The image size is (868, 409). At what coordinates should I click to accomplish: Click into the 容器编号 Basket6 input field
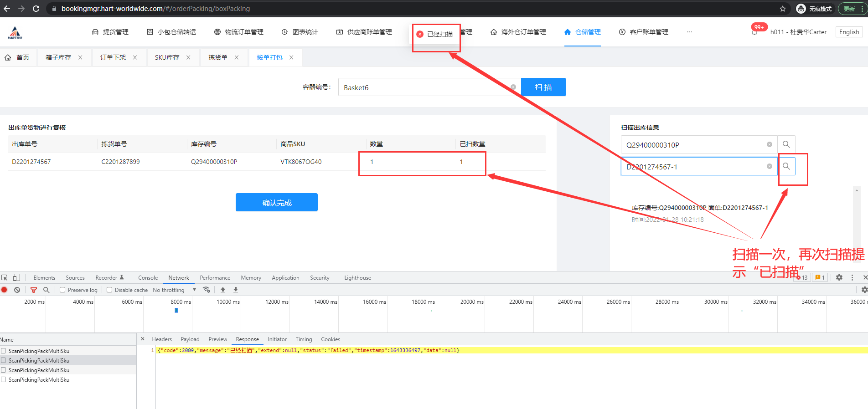424,87
